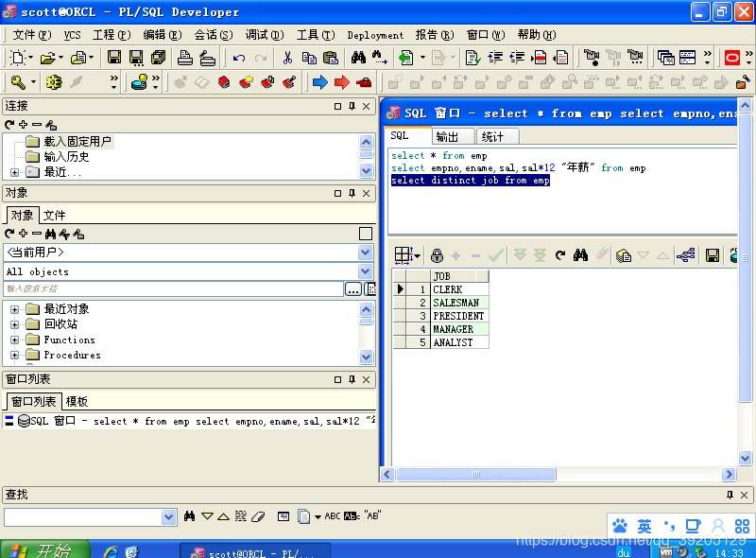Screen dimensions: 756x558
Task: Select the PRESIDENT result cell
Action: point(459,316)
